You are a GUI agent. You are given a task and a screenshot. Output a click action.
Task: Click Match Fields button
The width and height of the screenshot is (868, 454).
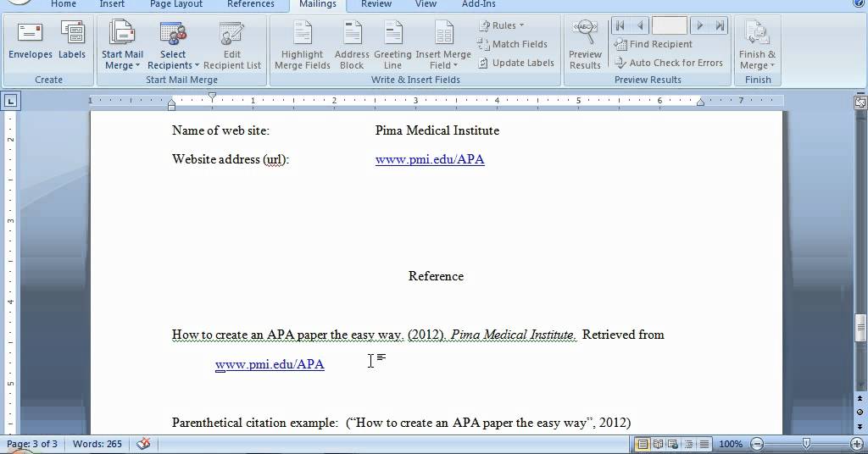point(513,44)
